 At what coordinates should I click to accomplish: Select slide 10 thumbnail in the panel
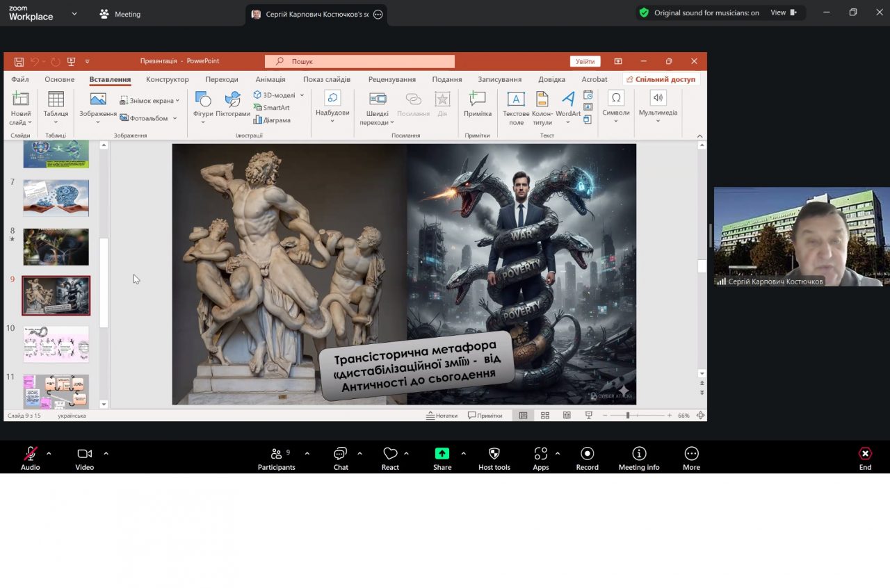pyautogui.click(x=56, y=343)
